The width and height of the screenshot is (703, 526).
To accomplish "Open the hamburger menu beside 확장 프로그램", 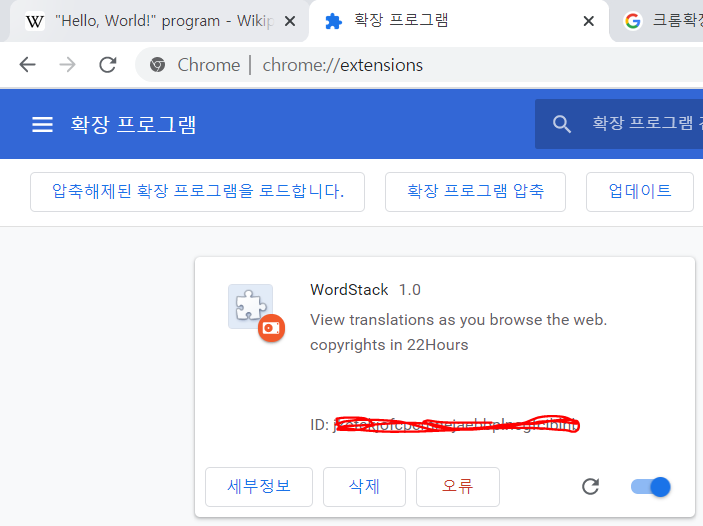I will [43, 124].
